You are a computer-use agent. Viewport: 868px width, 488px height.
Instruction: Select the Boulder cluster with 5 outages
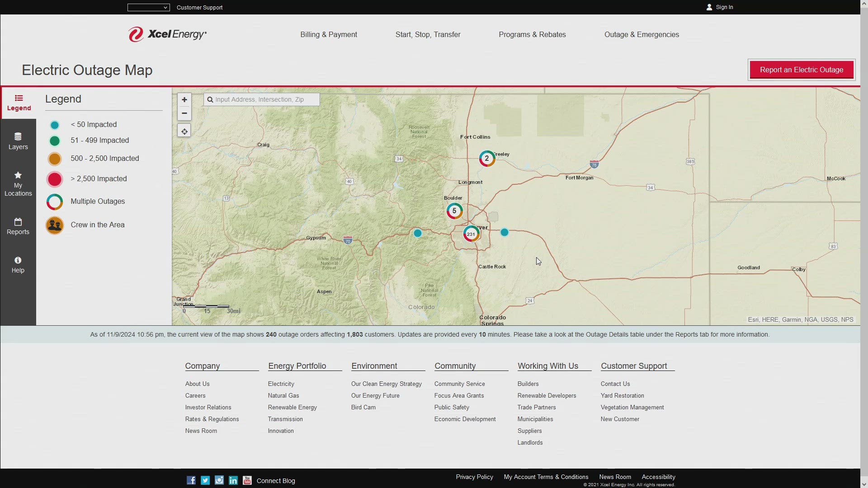click(454, 211)
